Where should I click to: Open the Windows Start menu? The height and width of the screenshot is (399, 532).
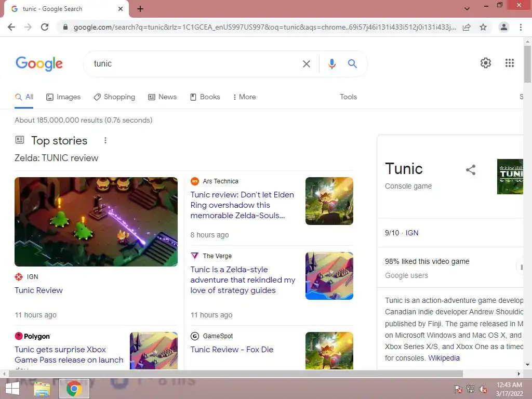click(12, 389)
